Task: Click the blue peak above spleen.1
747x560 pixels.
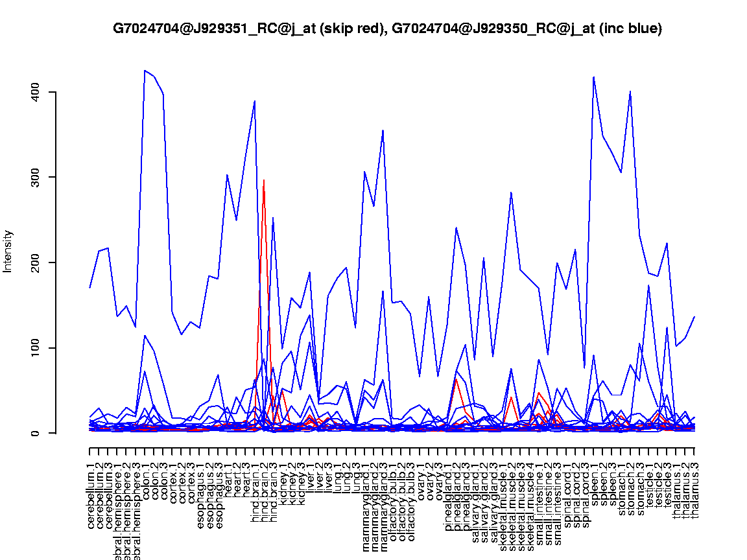Action: (x=594, y=77)
